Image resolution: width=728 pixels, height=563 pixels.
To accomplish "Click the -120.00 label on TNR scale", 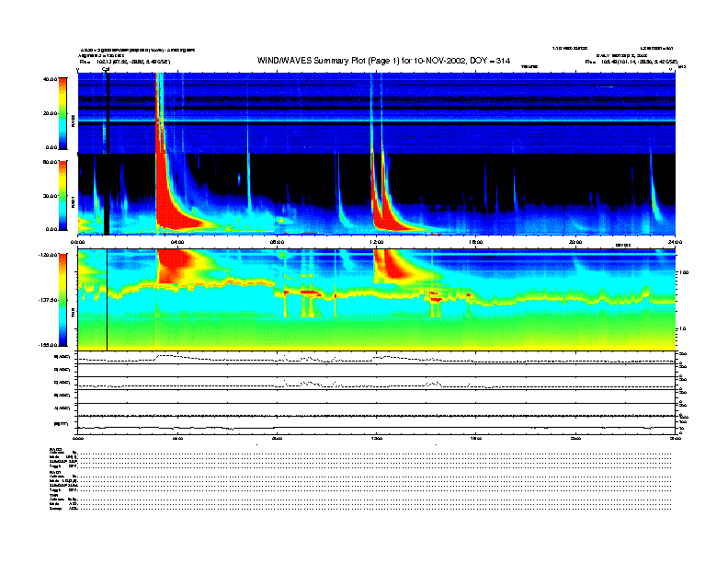I will (x=49, y=255).
